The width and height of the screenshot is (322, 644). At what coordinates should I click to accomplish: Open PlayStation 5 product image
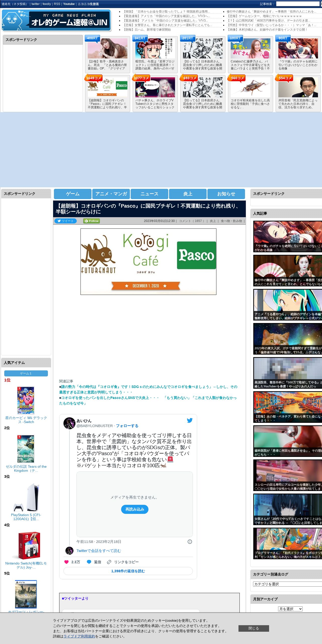(26, 498)
